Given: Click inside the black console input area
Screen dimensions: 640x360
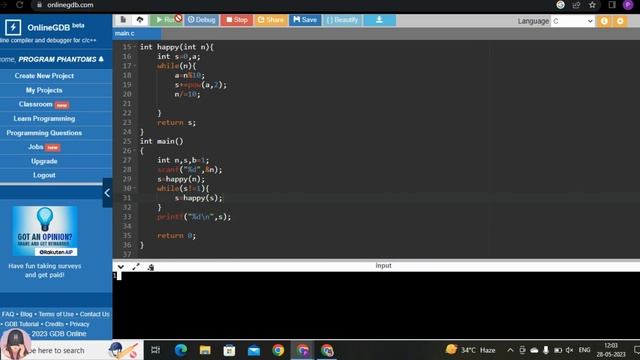Looking at the screenshot, I should pyautogui.click(x=376, y=305).
